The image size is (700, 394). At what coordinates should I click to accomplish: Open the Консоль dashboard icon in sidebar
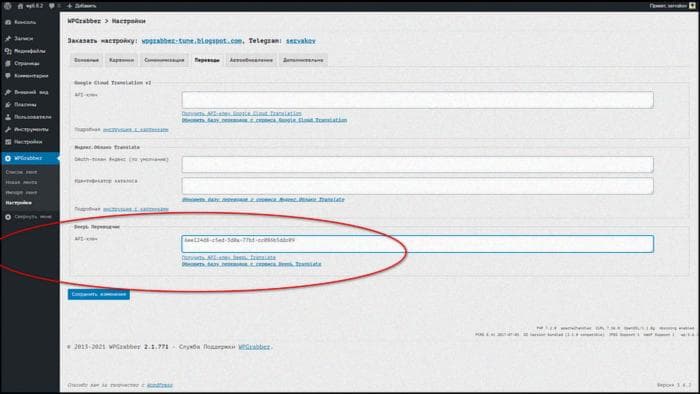pyautogui.click(x=8, y=22)
